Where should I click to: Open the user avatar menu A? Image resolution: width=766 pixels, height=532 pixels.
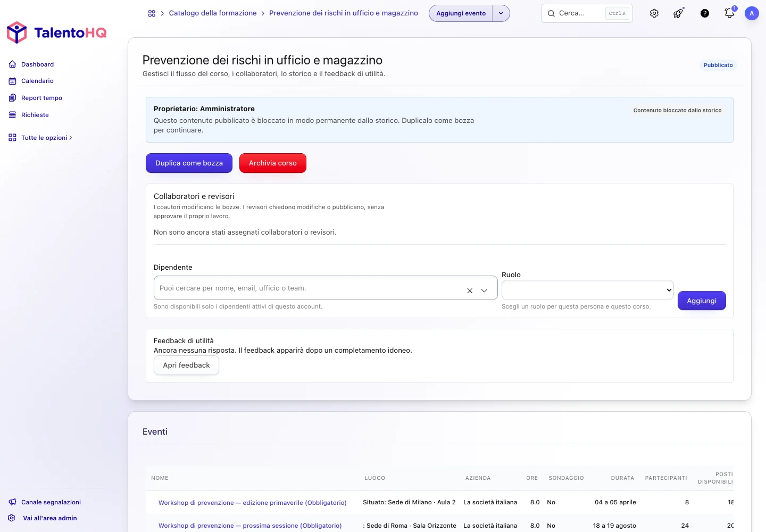pyautogui.click(x=752, y=13)
